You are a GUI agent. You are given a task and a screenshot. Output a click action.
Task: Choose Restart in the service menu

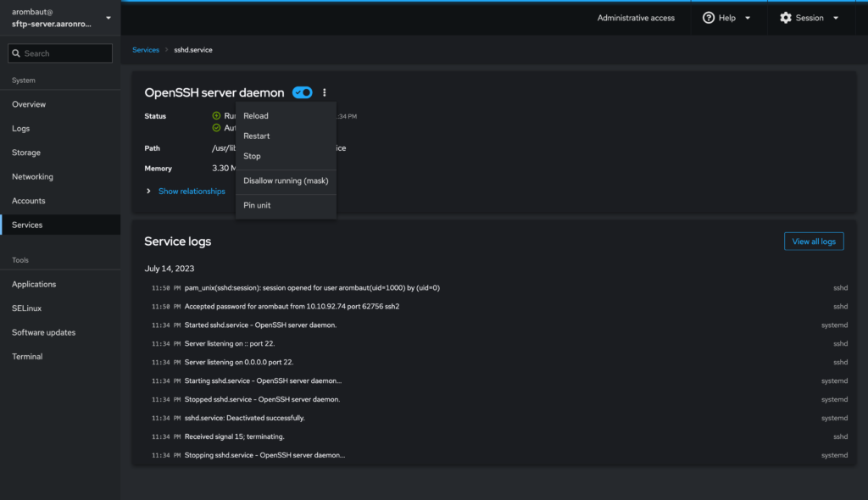257,136
